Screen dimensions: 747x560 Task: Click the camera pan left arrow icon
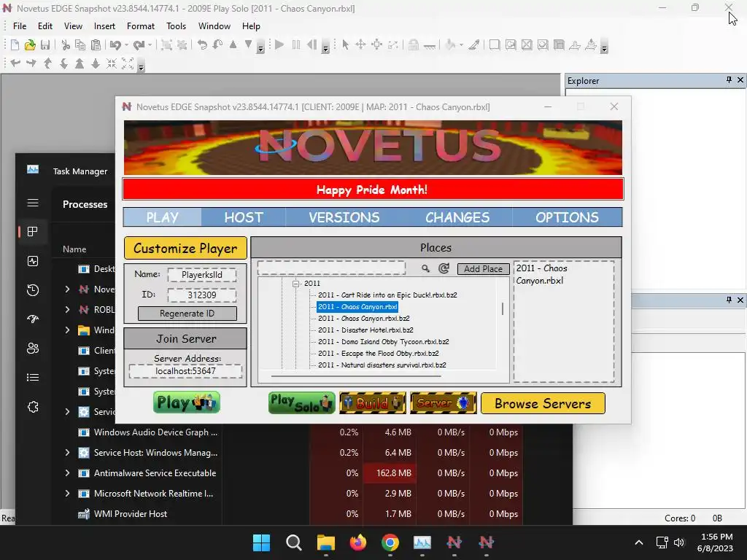click(x=15, y=63)
